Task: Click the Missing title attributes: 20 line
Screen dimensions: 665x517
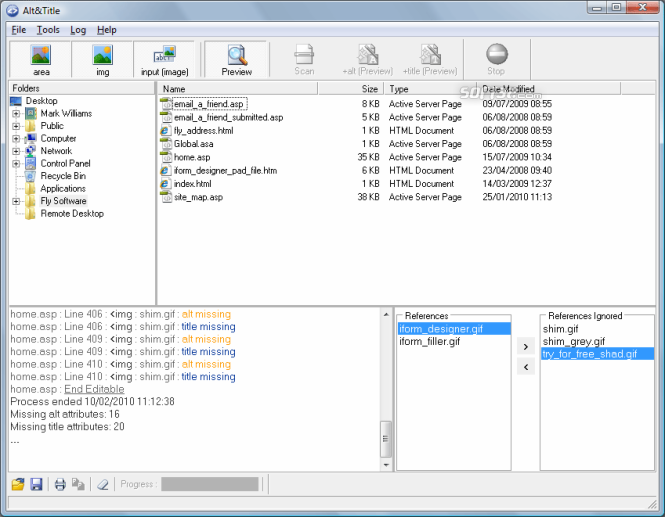Action: 67,426
